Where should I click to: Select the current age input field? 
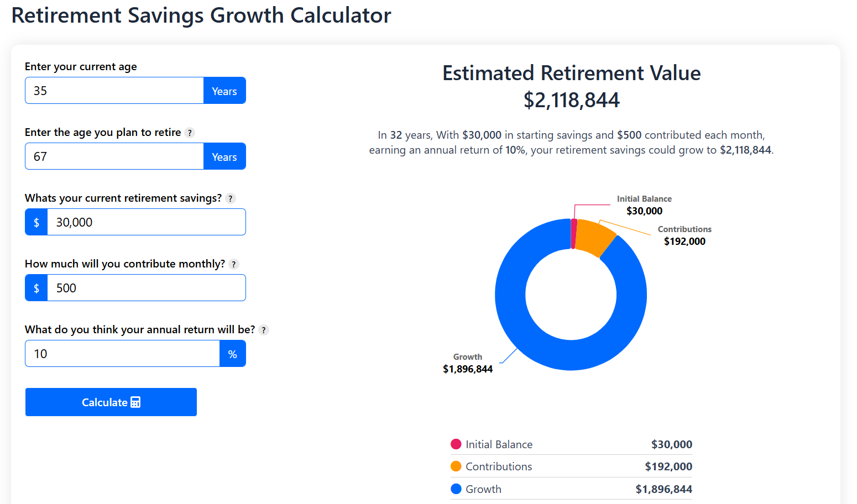coord(113,90)
